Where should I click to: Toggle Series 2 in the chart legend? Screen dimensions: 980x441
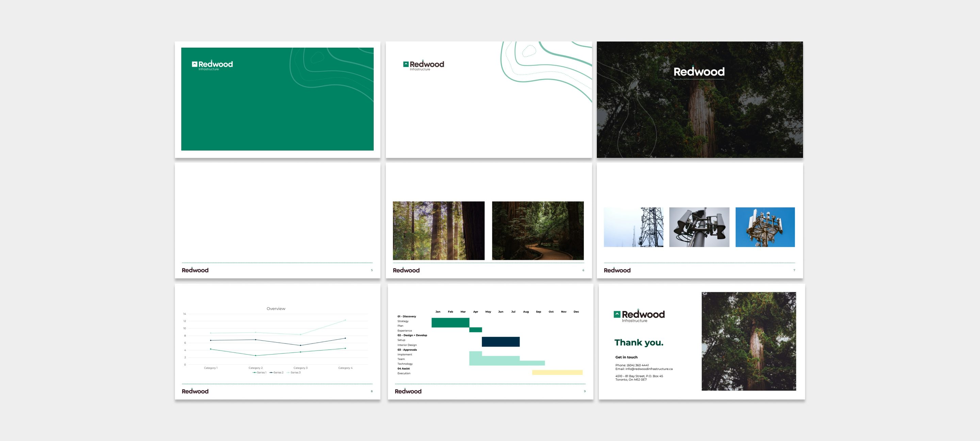[x=276, y=373]
